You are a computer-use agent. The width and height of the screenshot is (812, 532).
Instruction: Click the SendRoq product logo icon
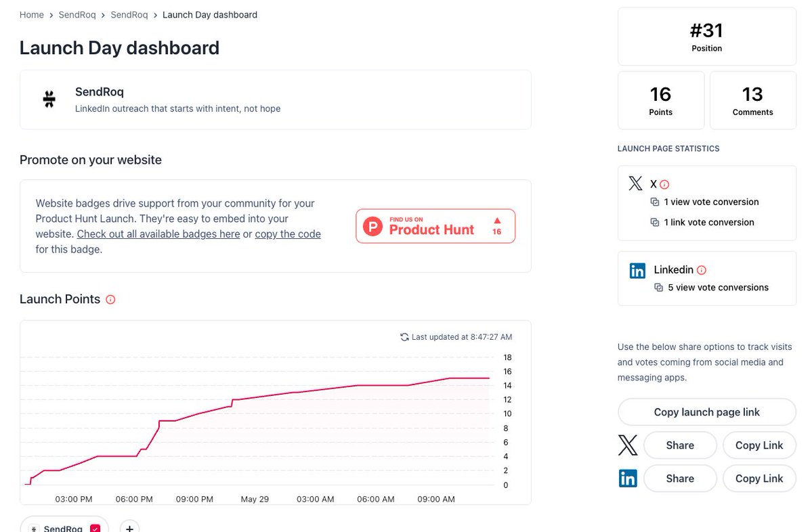pyautogui.click(x=49, y=99)
